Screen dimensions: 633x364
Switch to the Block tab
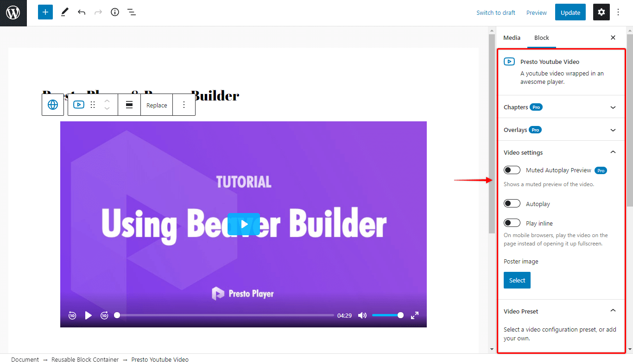542,38
